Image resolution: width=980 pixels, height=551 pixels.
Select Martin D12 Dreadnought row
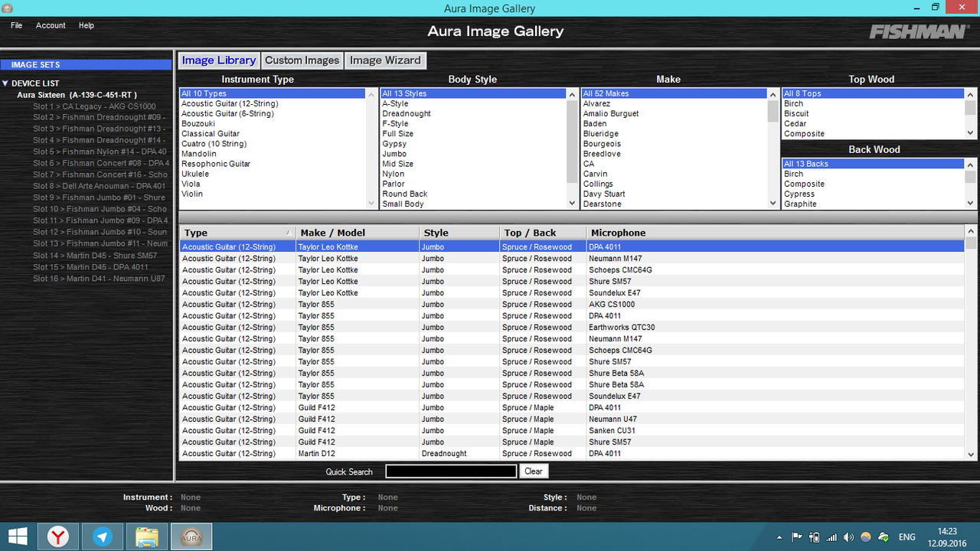click(572, 453)
